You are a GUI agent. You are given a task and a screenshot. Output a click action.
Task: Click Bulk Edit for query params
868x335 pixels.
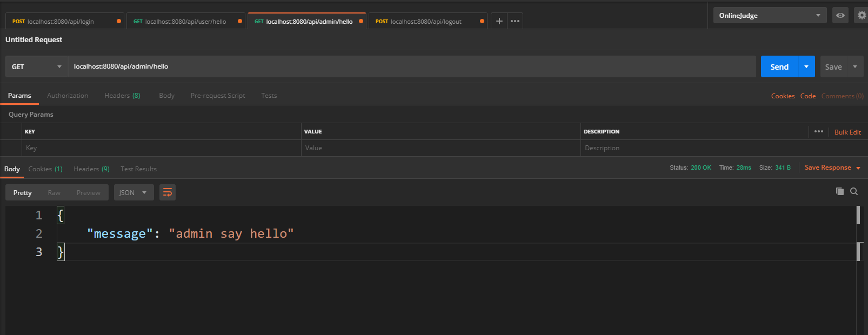(x=847, y=132)
